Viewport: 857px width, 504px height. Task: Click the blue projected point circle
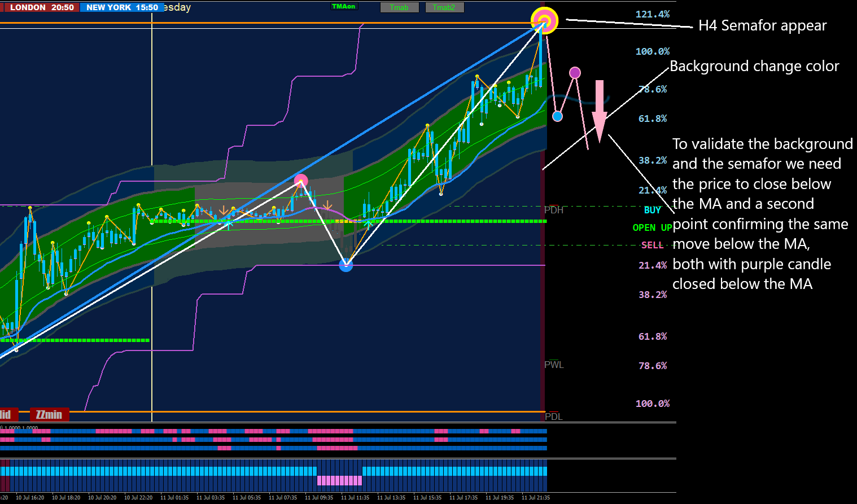[x=558, y=116]
